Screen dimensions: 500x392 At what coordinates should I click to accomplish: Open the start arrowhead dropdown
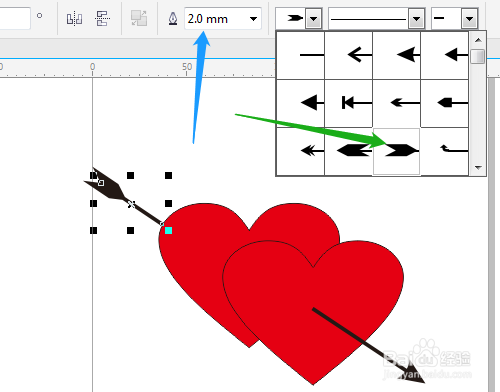pos(314,19)
